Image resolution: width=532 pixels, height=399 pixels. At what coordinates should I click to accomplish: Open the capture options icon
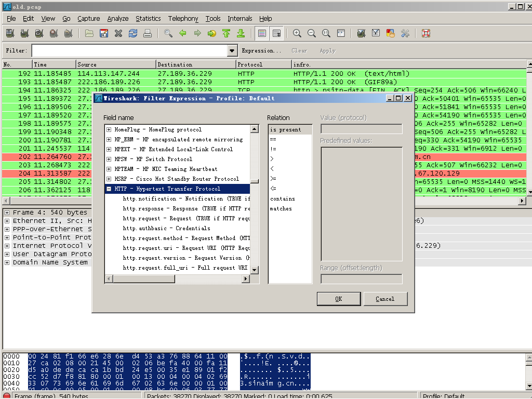click(24, 33)
